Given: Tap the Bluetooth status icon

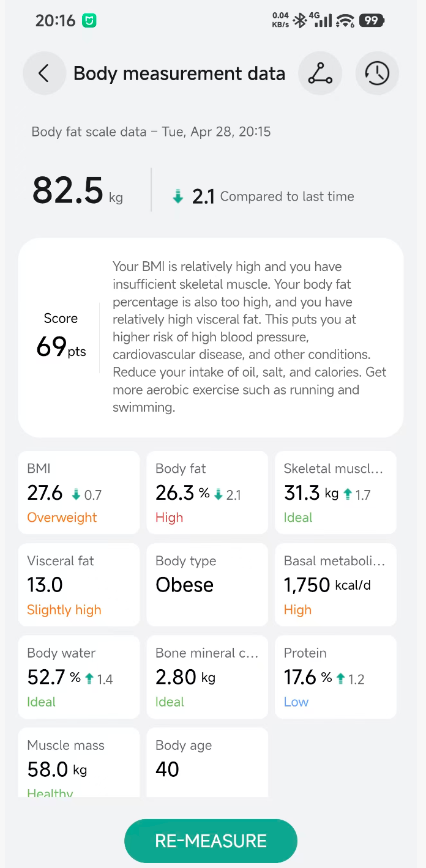Looking at the screenshot, I should coord(299,21).
